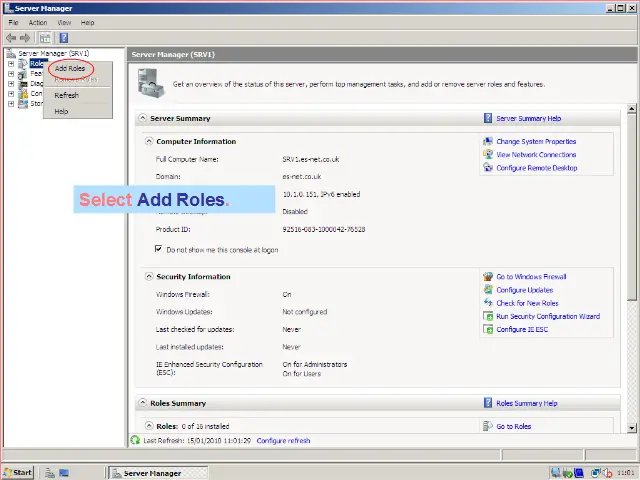Image resolution: width=640 pixels, height=480 pixels.
Task: Click the Change System Properties icon
Action: tap(488, 142)
